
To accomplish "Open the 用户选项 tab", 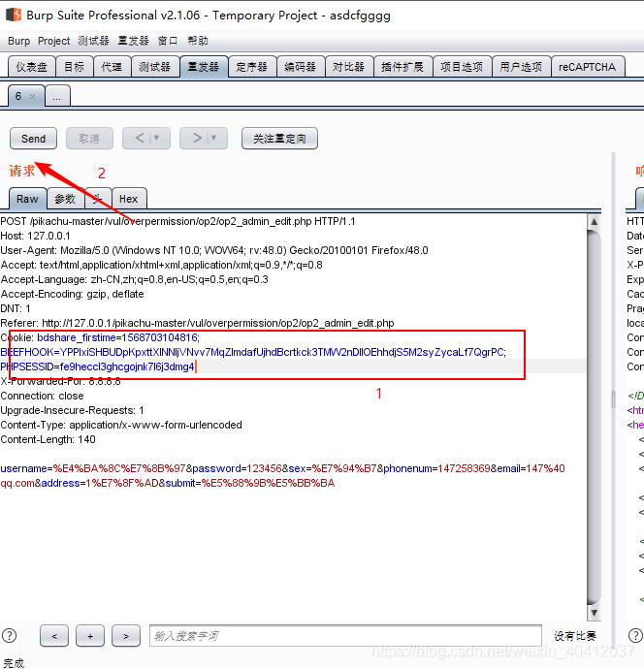I will (x=521, y=67).
